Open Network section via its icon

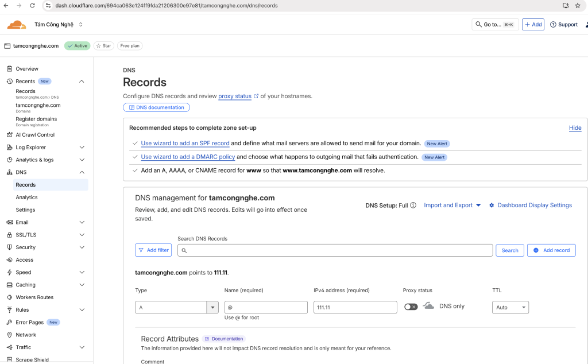(x=10, y=335)
